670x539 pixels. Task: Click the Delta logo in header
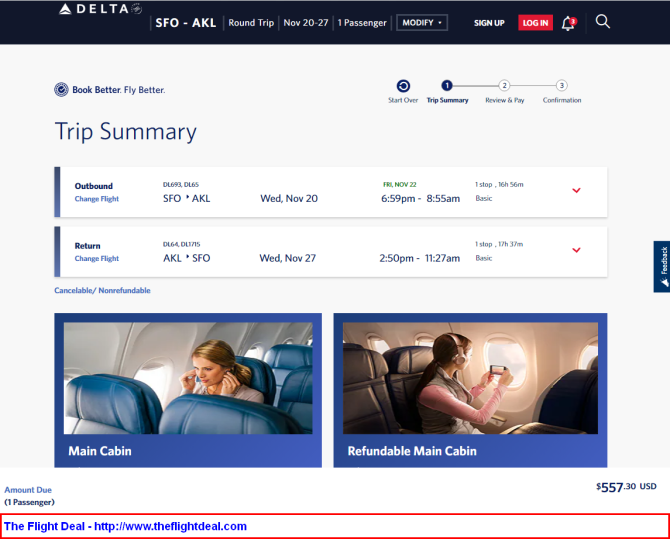coord(100,9)
